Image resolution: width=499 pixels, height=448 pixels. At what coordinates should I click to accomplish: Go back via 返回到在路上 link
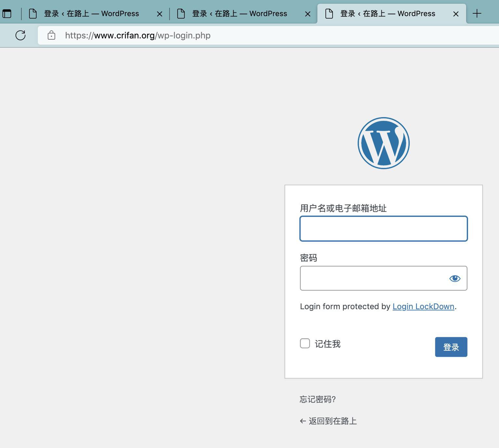click(328, 421)
